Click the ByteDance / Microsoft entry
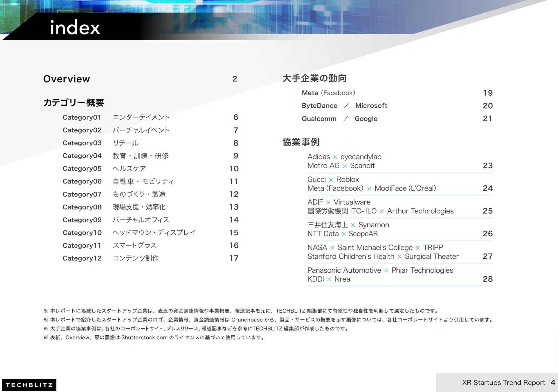The image size is (558, 392). pyautogui.click(x=344, y=106)
